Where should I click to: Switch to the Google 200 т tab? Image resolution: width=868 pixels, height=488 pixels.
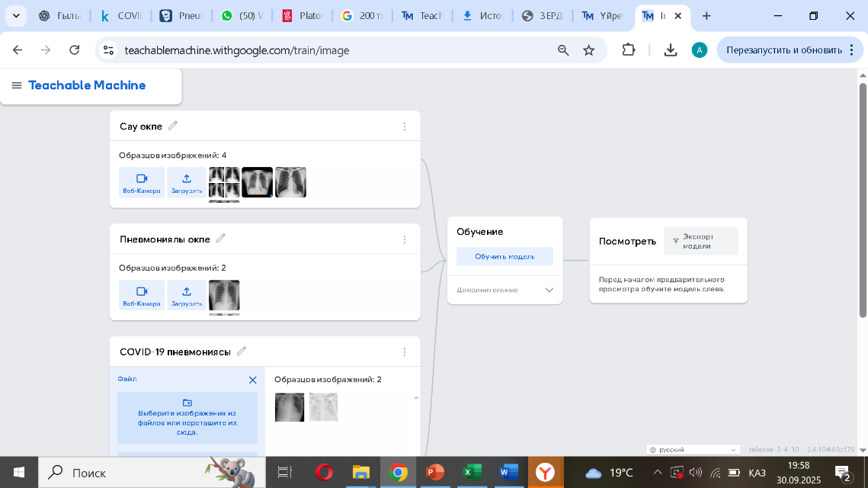pyautogui.click(x=363, y=16)
